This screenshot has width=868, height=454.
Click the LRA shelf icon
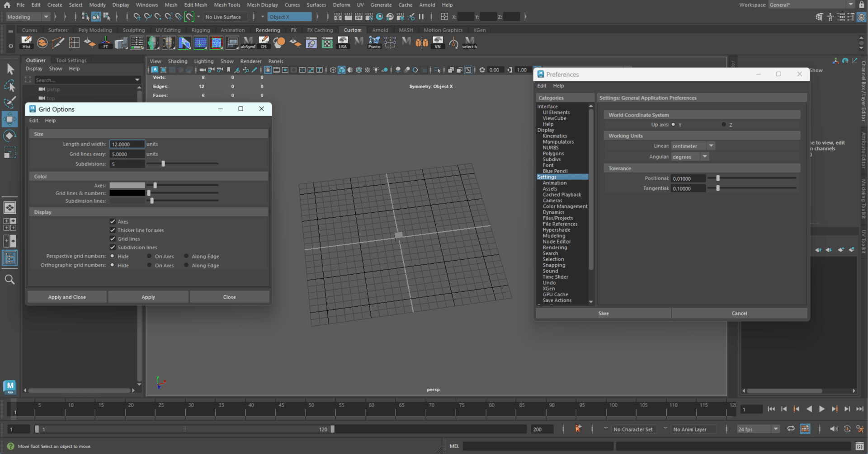[x=342, y=42]
